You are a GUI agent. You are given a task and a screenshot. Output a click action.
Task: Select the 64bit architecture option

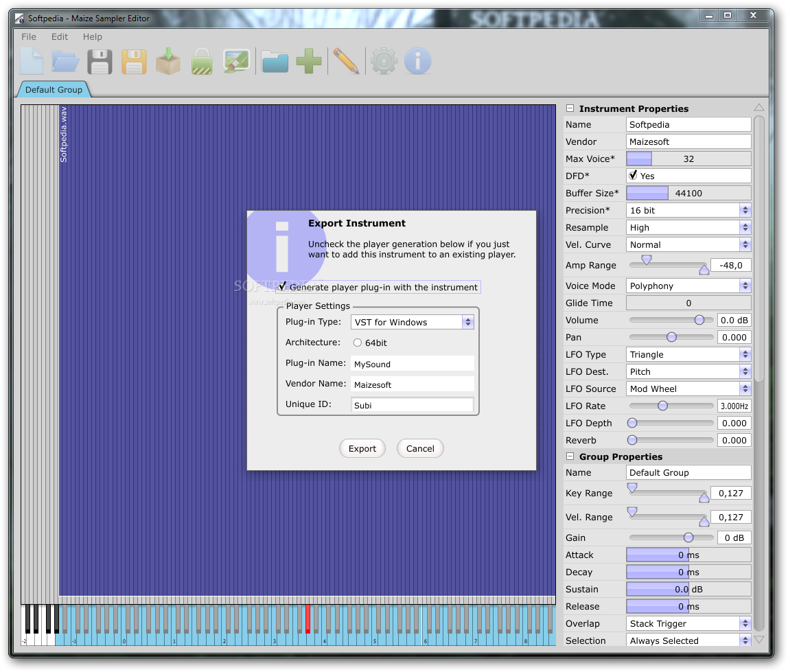(x=358, y=343)
